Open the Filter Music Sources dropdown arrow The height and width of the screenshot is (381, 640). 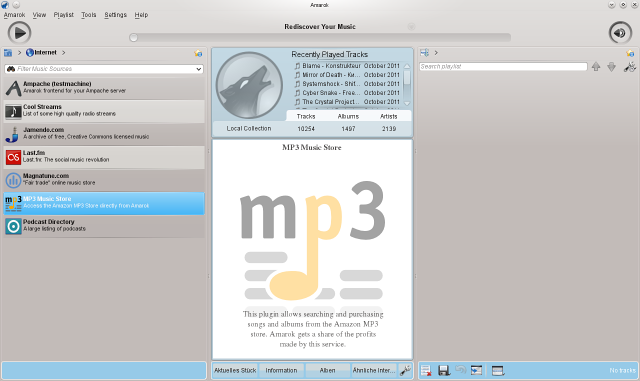pyautogui.click(x=199, y=69)
